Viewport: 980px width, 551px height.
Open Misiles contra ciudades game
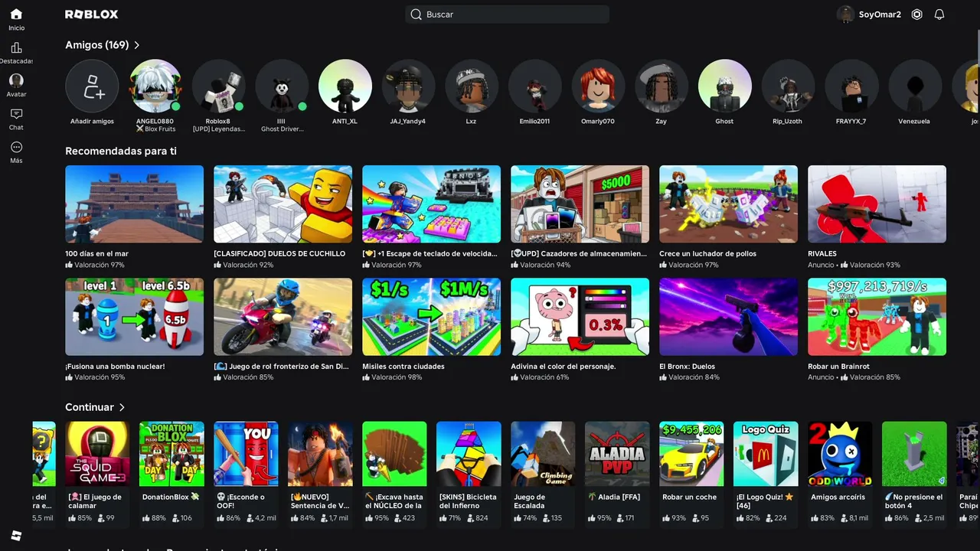point(431,317)
